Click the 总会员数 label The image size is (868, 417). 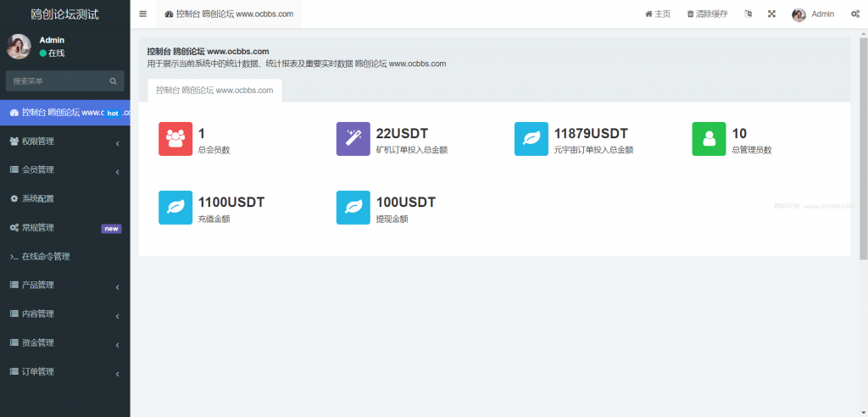(214, 150)
